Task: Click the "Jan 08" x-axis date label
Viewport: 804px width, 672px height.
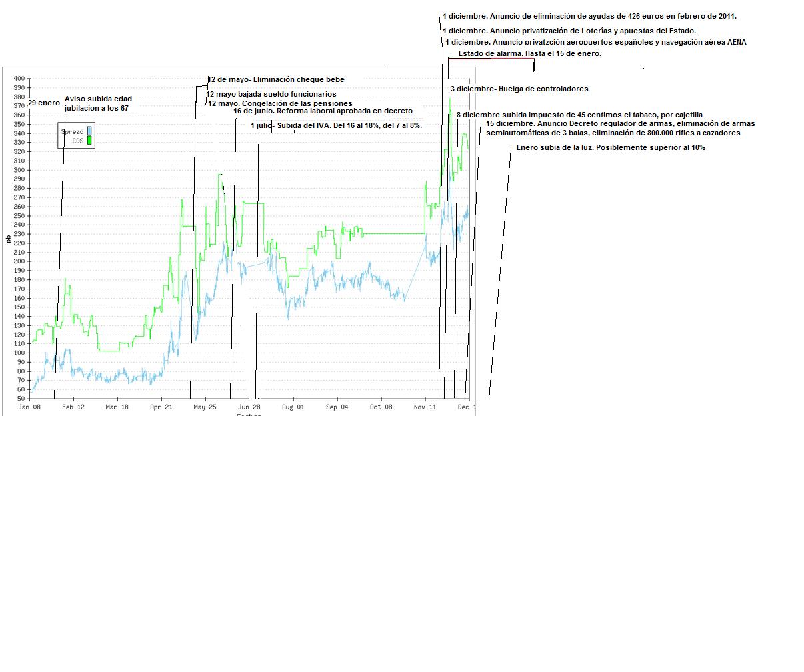Action: coord(29,407)
